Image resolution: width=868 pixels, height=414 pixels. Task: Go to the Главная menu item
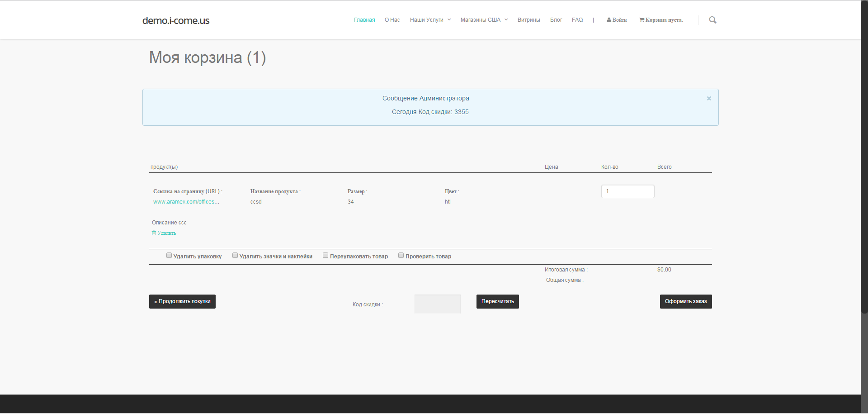pos(364,20)
